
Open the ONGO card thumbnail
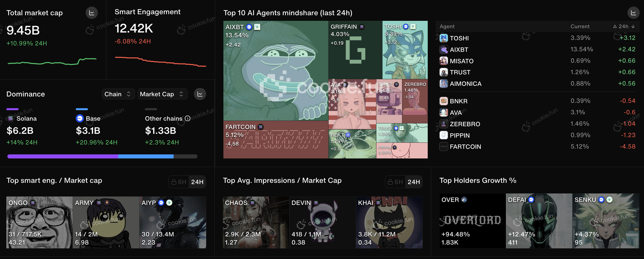39,222
